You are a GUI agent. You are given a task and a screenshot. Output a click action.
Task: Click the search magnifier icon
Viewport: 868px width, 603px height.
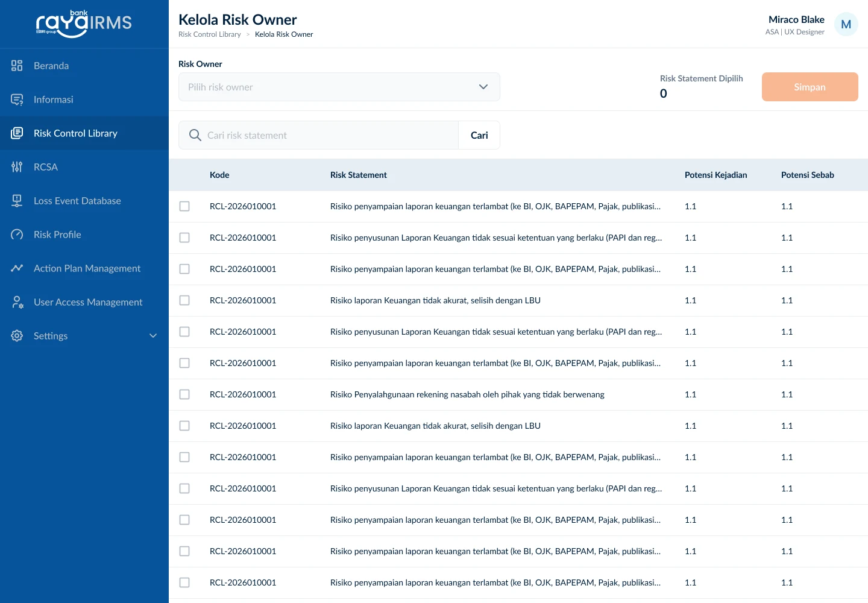coord(195,135)
